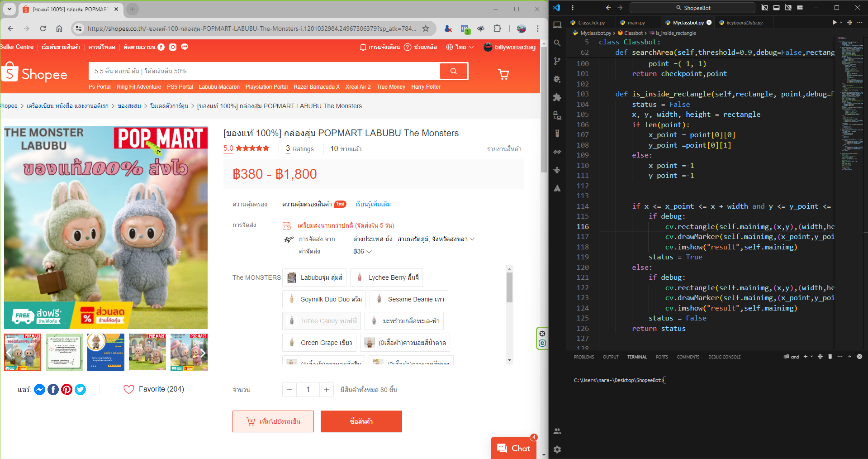
Task: Click the Shopee cart icon
Action: (503, 74)
